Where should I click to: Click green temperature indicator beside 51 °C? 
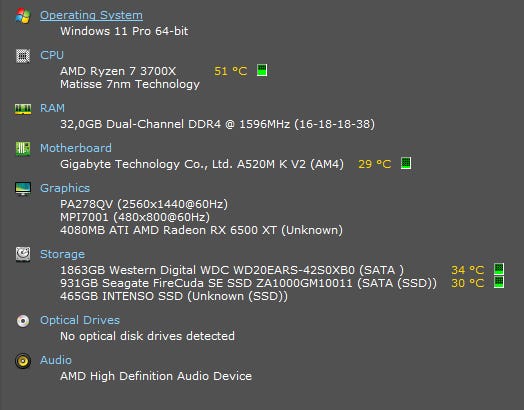(x=262, y=70)
